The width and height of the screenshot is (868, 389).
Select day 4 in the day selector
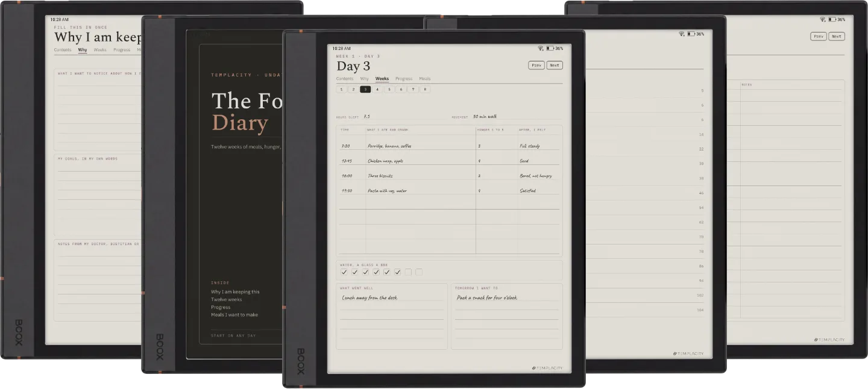pyautogui.click(x=377, y=89)
